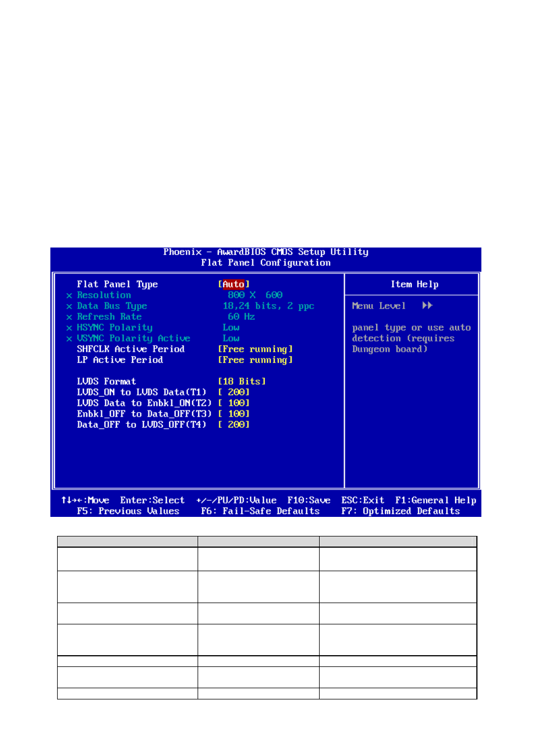The height and width of the screenshot is (756, 534).
Task: Click the F1:General Help footer hint
Action: pos(436,501)
